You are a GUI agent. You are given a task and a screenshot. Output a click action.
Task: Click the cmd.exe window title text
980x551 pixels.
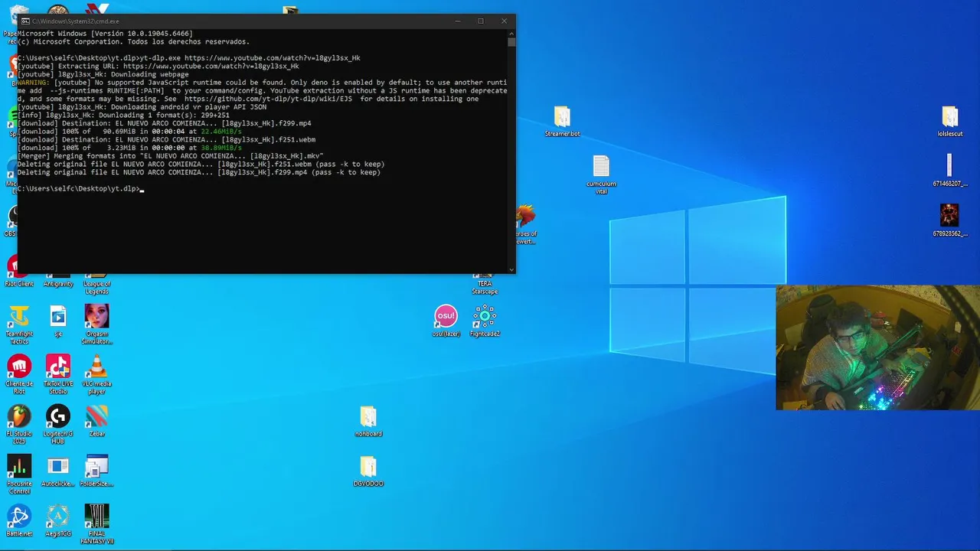[76, 21]
